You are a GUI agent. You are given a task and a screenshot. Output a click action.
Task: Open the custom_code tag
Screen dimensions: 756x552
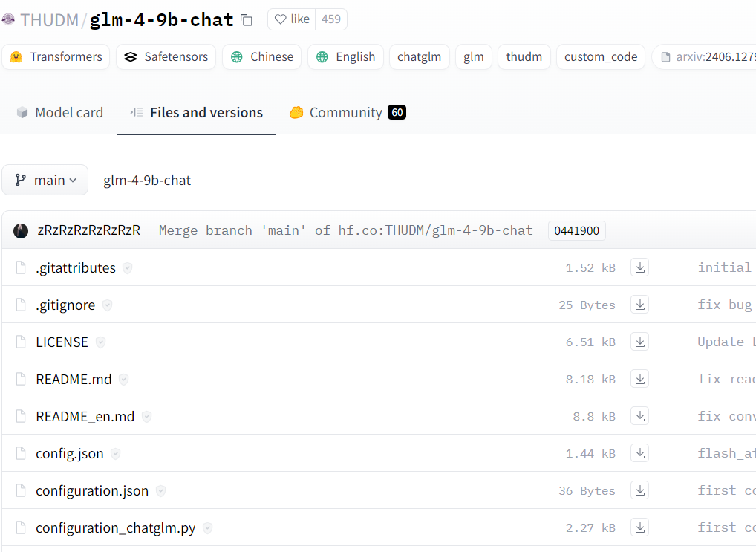coord(601,57)
